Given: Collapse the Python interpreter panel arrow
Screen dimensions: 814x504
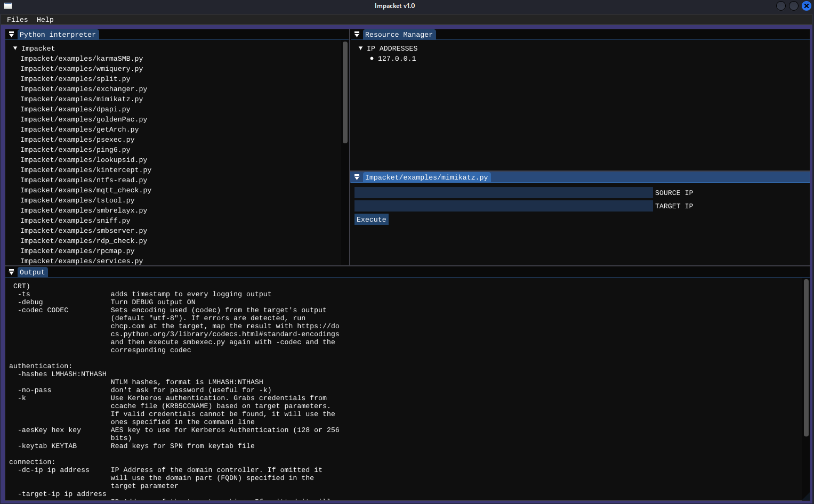Looking at the screenshot, I should pos(11,34).
